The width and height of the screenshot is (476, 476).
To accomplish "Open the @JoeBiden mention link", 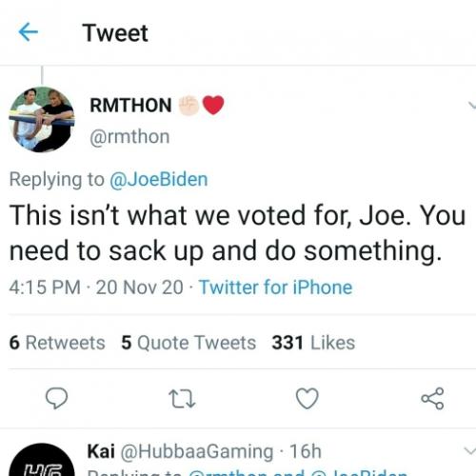I will click(x=158, y=179).
